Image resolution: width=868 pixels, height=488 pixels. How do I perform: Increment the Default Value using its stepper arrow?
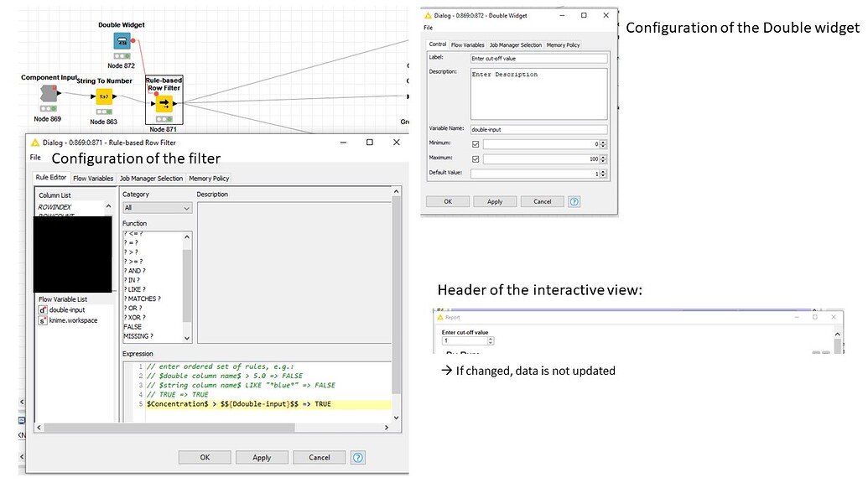[x=602, y=171]
